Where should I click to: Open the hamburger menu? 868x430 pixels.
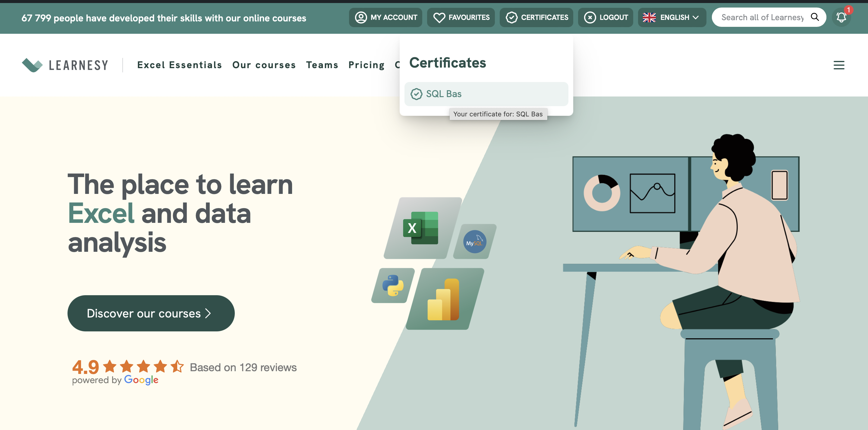tap(839, 65)
